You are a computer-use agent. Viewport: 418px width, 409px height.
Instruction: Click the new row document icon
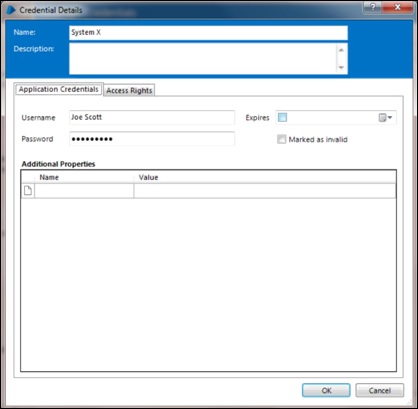[x=28, y=191]
